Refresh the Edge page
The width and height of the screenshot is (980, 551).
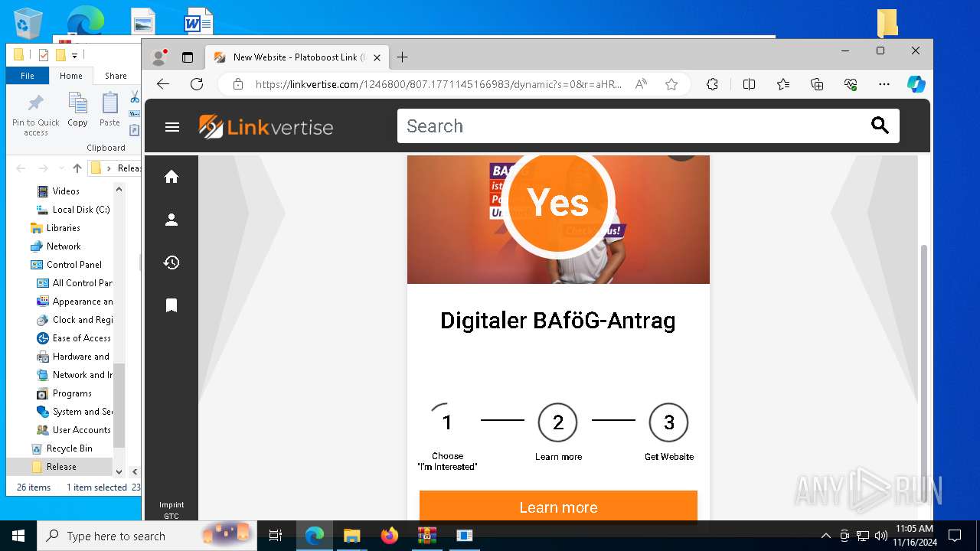pyautogui.click(x=197, y=84)
